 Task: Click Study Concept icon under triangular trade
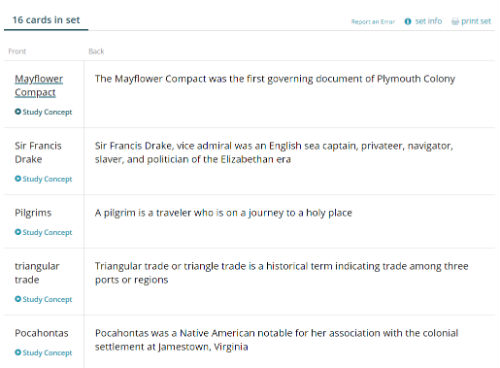(x=18, y=299)
